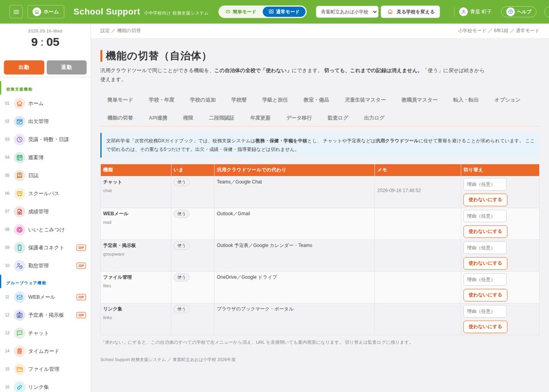Image resolution: width=549 pixels, height=392 pixels.
Task: Switch to the 二段階認証 tab
Action: tap(221, 118)
